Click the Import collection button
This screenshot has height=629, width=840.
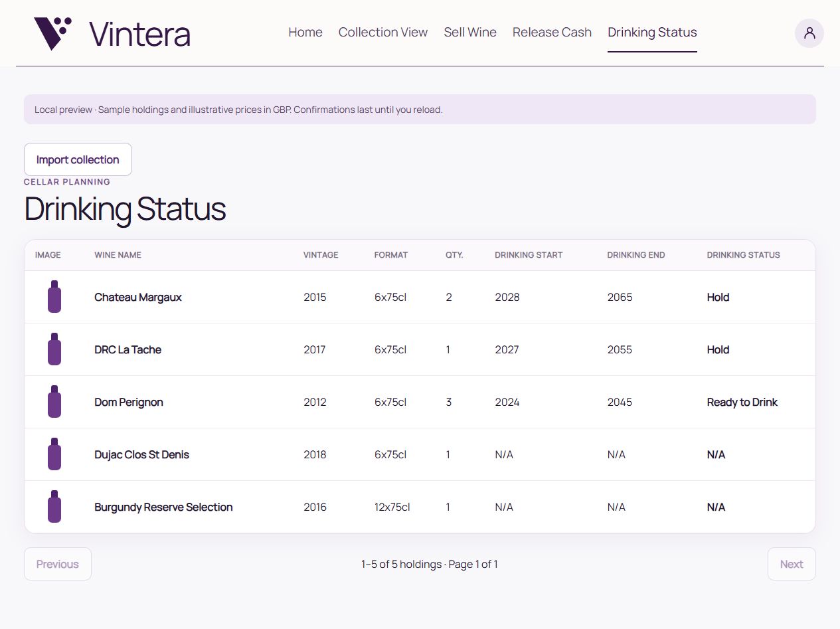coord(78,159)
